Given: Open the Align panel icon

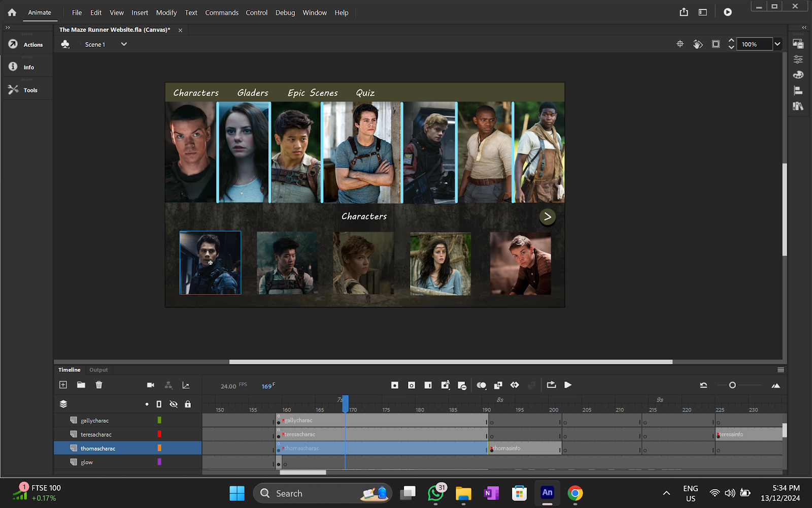Looking at the screenshot, I should click(x=798, y=90).
